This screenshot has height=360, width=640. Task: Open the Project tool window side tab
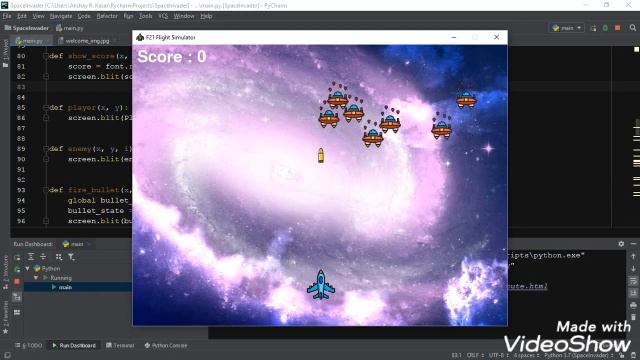[5, 54]
